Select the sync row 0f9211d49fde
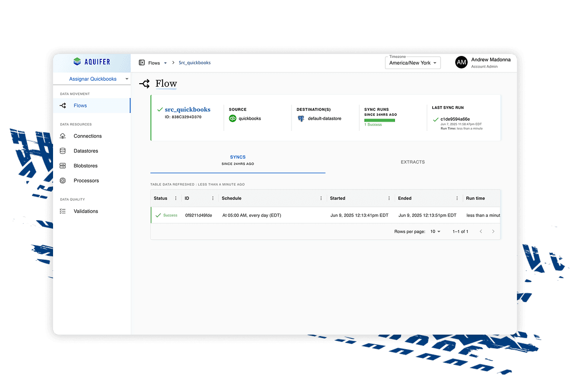The width and height of the screenshot is (570, 392). click(325, 215)
